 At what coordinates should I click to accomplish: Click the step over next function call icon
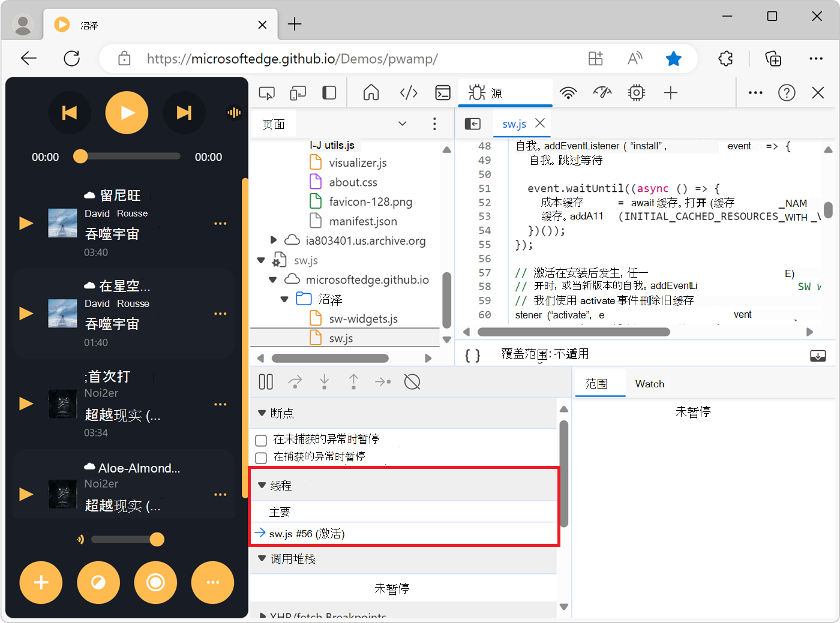click(x=295, y=382)
